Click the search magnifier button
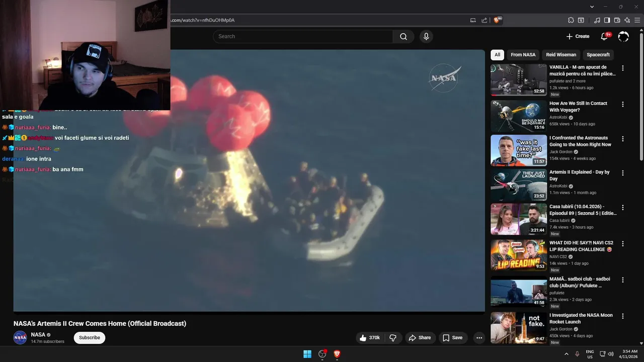Screen dimensions: 644x362 click(404, 36)
